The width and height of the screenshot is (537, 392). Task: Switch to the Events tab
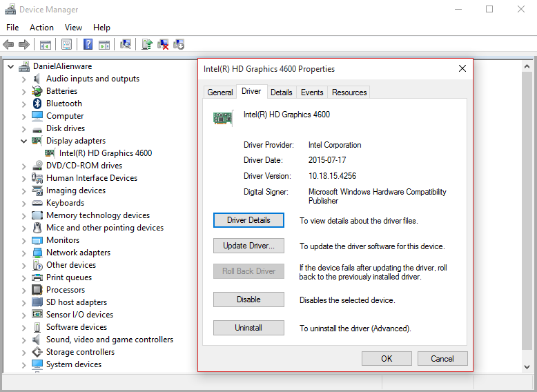[x=312, y=92]
